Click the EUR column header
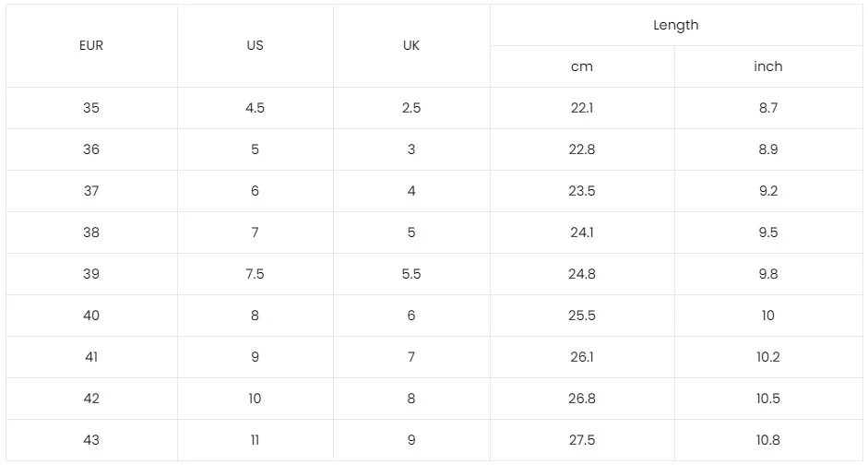 (91, 45)
